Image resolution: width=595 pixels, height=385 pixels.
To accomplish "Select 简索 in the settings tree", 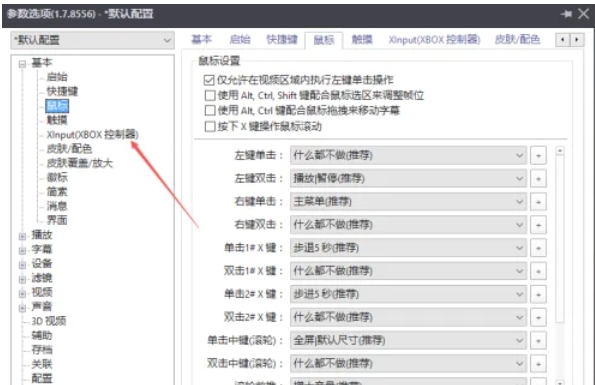I will [x=57, y=192].
